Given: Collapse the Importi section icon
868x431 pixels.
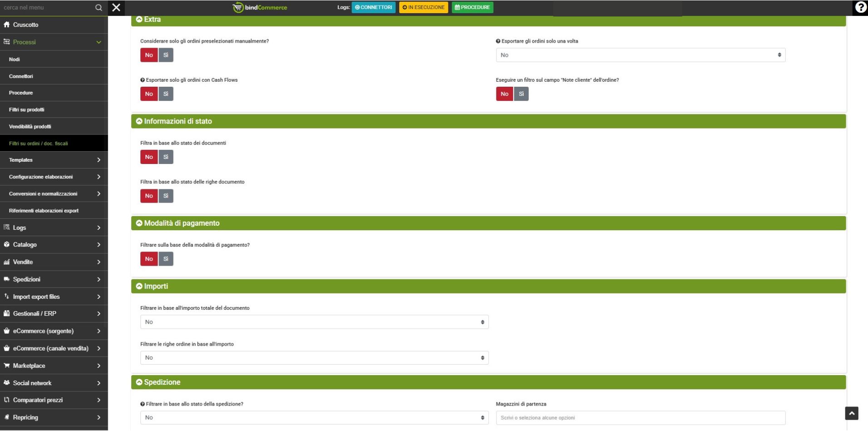Looking at the screenshot, I should click(139, 286).
